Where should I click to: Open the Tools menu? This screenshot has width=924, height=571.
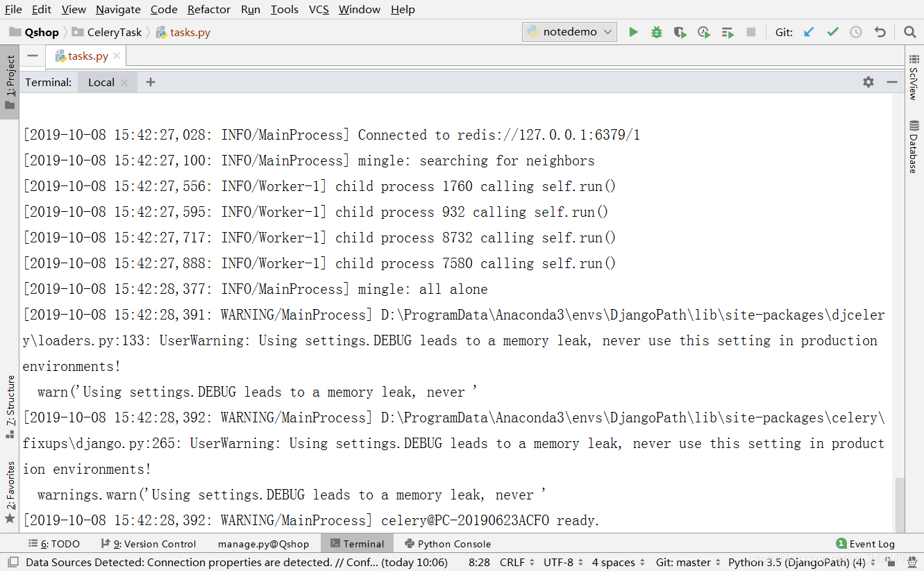pyautogui.click(x=285, y=9)
